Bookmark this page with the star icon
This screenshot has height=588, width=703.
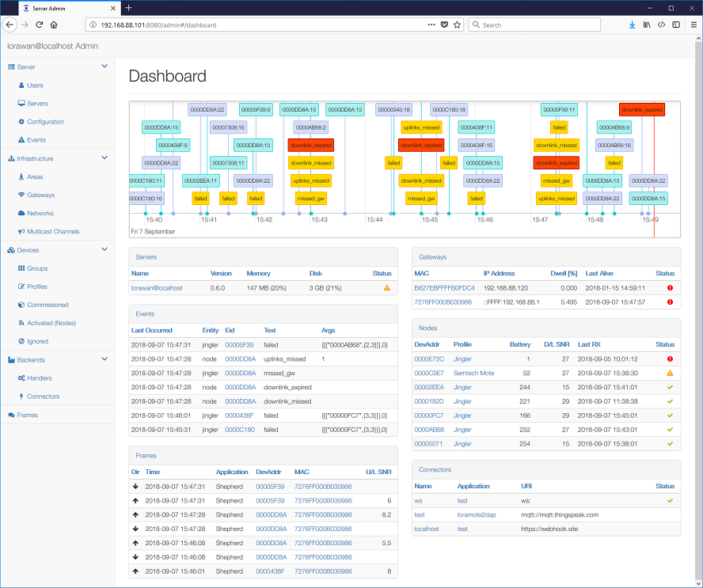tap(457, 25)
